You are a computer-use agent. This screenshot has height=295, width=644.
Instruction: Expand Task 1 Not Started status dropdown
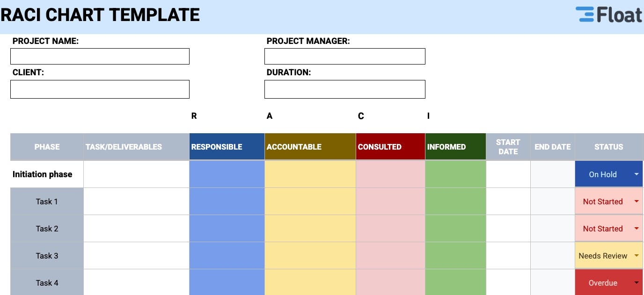pos(636,201)
